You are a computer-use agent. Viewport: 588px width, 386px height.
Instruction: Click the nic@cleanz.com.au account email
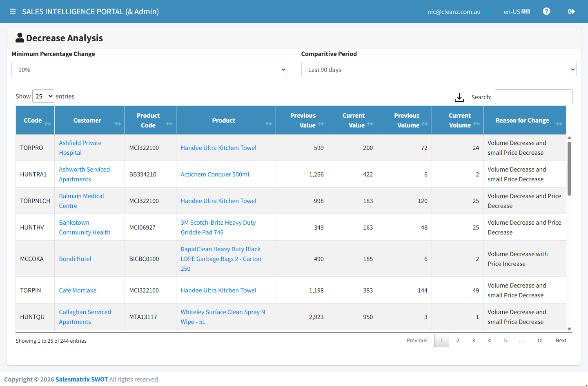tap(454, 12)
